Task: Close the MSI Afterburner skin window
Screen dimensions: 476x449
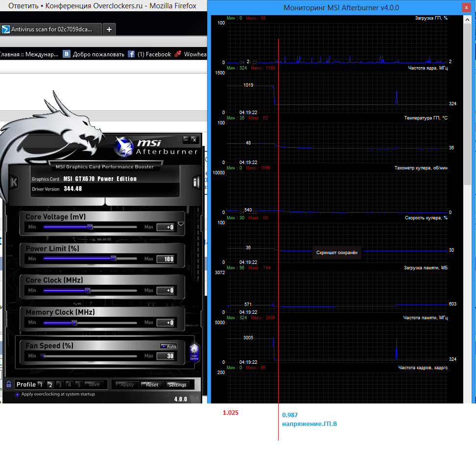Action: (x=194, y=140)
